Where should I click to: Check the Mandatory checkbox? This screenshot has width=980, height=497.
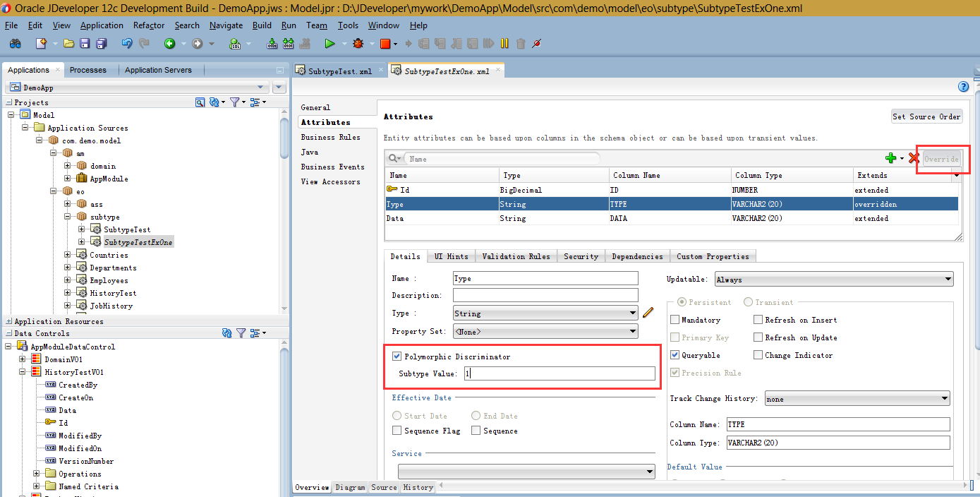tap(675, 320)
